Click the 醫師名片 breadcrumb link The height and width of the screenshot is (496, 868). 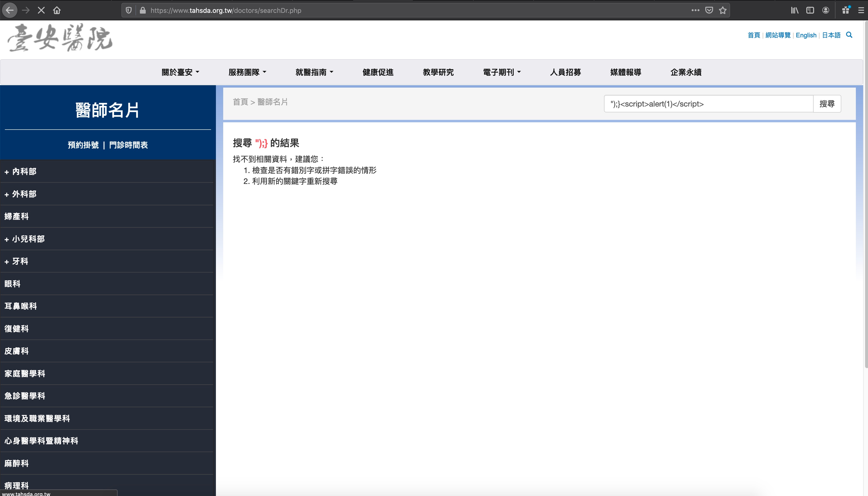(x=272, y=102)
